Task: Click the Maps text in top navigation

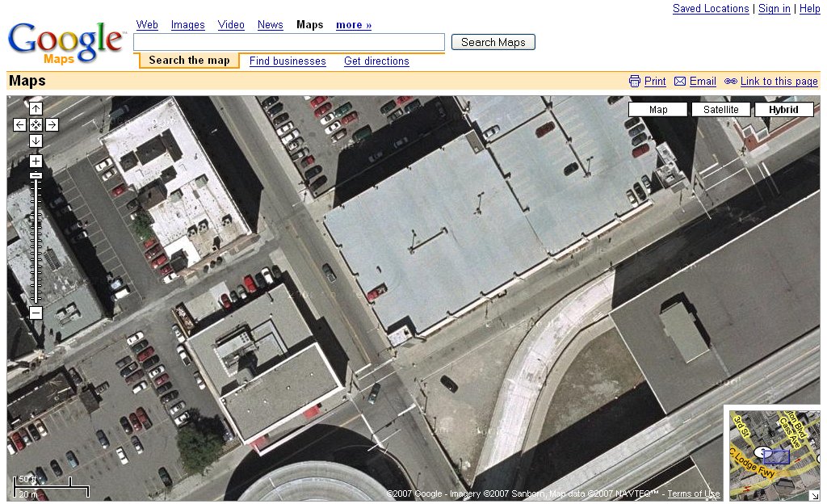Action: [x=309, y=25]
